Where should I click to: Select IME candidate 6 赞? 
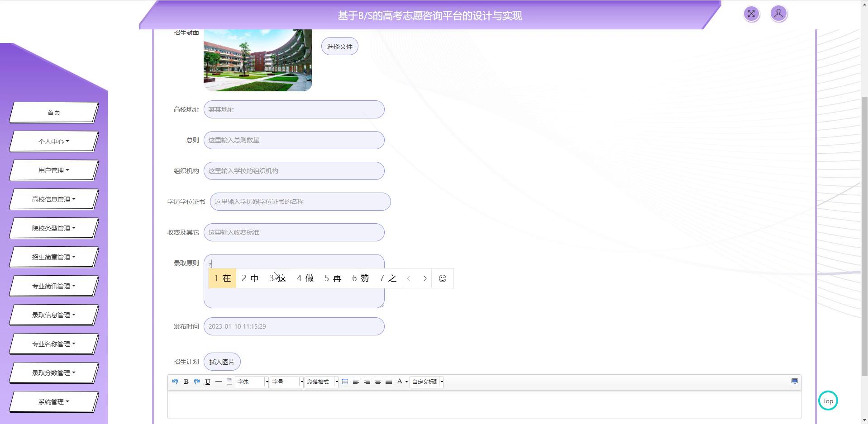point(360,278)
